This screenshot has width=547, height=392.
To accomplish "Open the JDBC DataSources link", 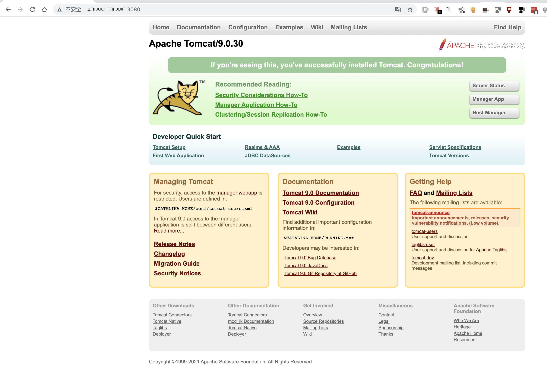I will point(267,156).
